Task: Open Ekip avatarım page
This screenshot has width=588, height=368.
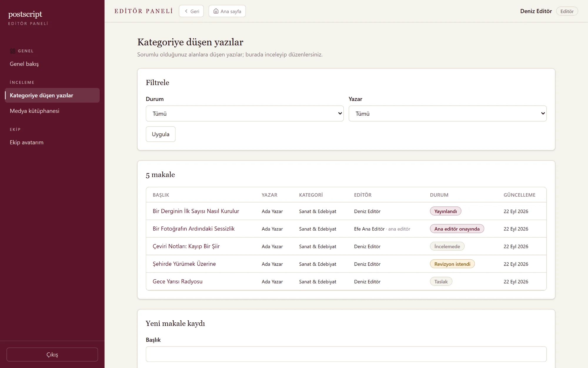Action: tap(26, 142)
